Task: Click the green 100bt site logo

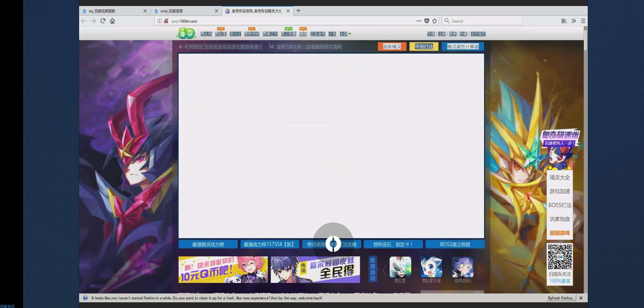Action: click(x=186, y=33)
